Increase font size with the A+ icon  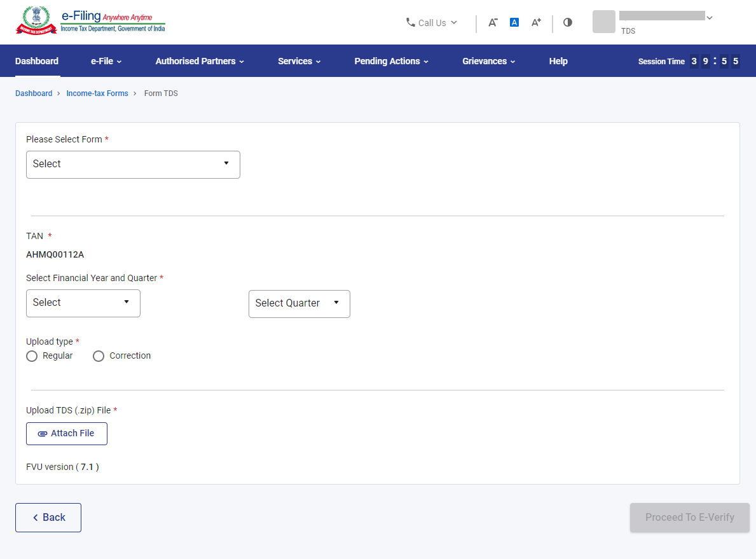(536, 22)
